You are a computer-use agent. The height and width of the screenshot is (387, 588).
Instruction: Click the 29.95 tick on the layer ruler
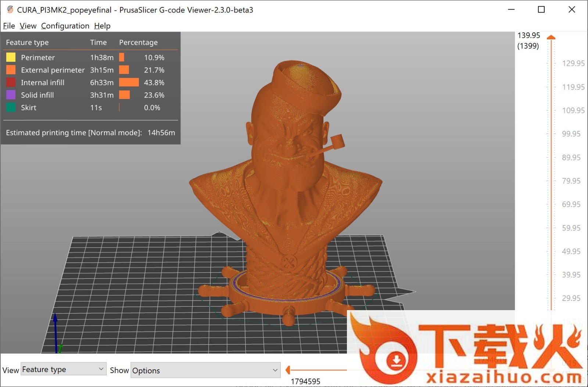pyautogui.click(x=571, y=298)
